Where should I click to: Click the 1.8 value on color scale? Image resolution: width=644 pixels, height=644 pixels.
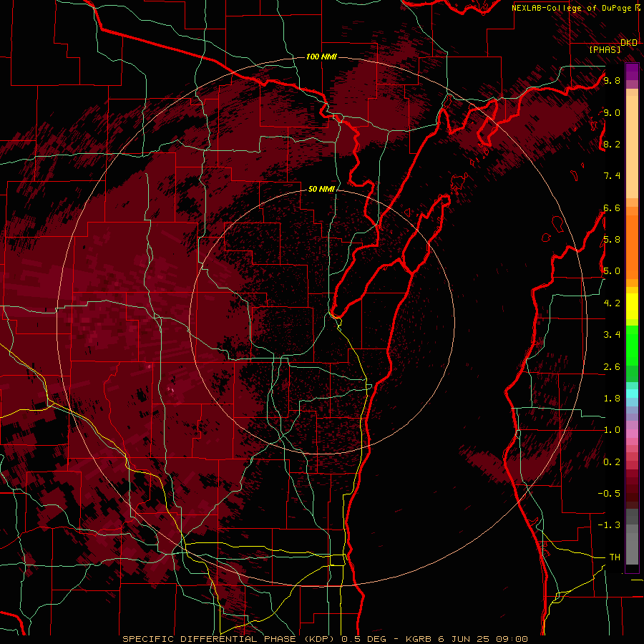tap(612, 399)
